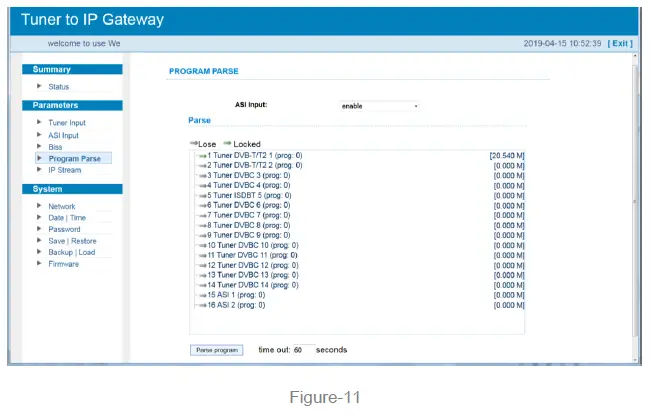Click gray arrow icon of Tuner ISDBT 5
The image size is (650, 415).
[x=203, y=196]
